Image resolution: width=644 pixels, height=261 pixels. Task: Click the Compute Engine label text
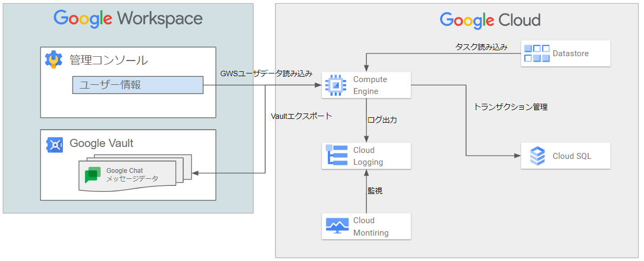[370, 85]
